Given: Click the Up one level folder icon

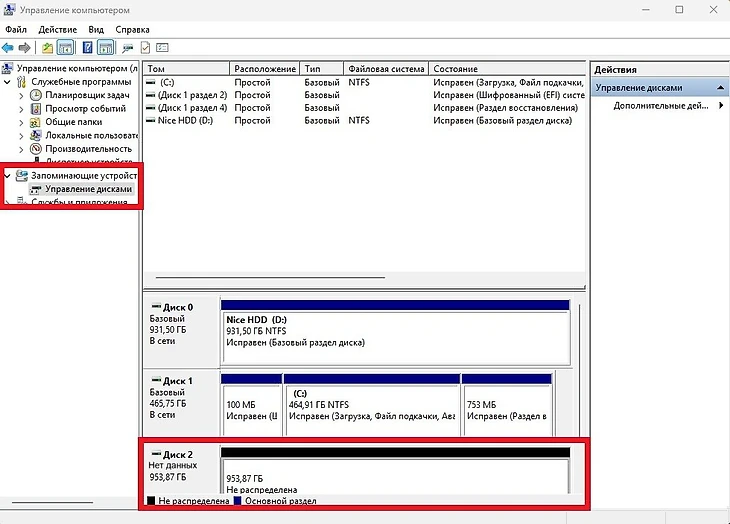Looking at the screenshot, I should pos(47,47).
